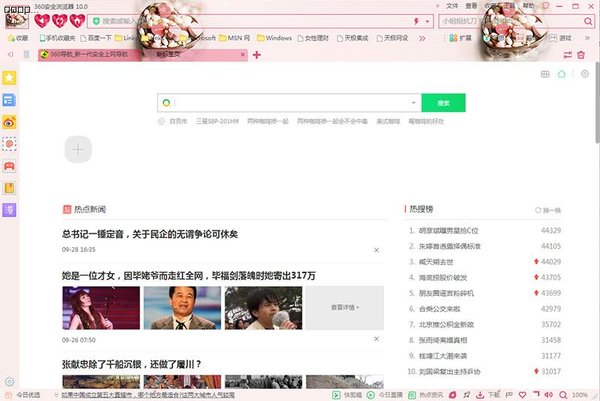This screenshot has height=401, width=600.
Task: Click the heart icon in status bar
Action: pos(523,394)
